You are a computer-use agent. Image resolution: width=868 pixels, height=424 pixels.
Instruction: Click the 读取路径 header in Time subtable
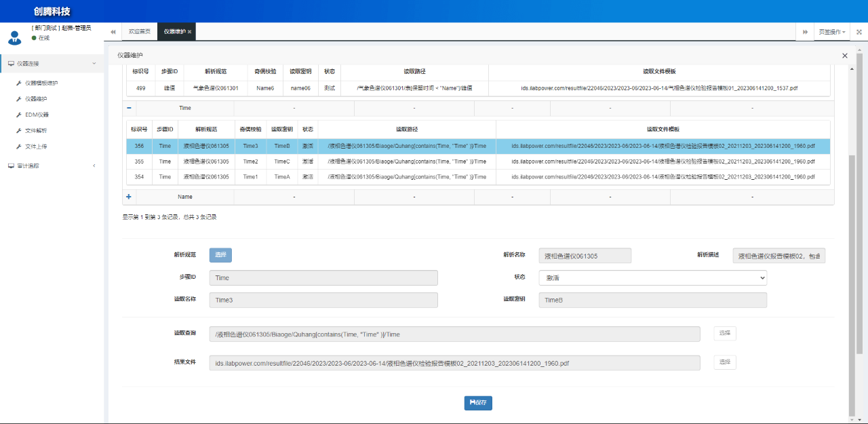click(x=407, y=129)
